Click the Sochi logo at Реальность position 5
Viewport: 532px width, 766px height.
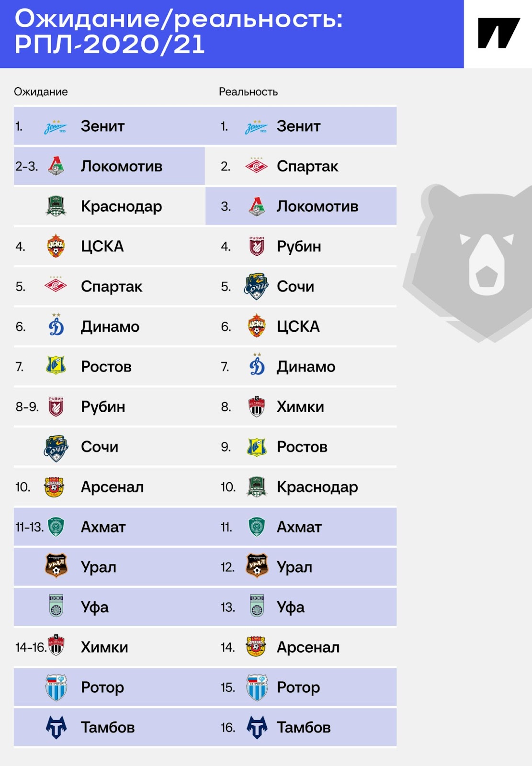tap(256, 286)
